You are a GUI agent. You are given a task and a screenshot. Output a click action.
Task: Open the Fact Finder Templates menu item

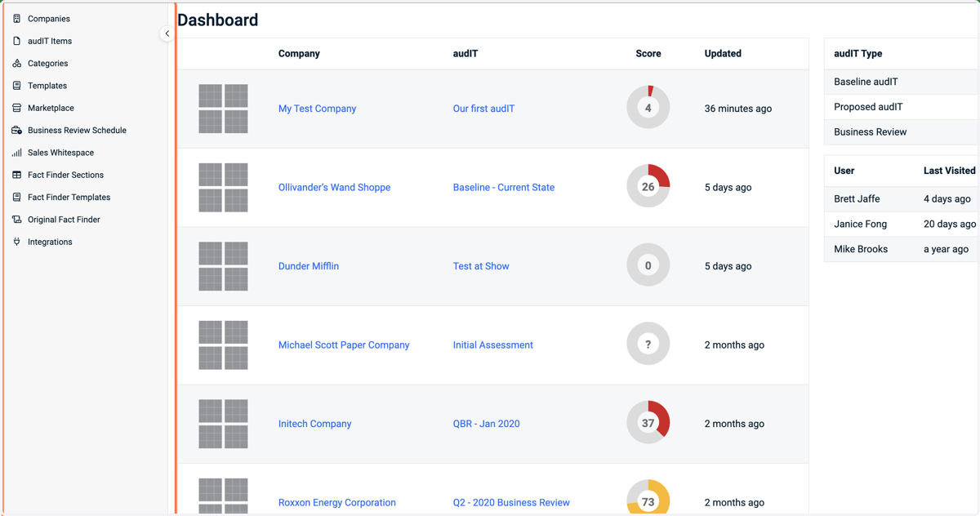coord(69,198)
